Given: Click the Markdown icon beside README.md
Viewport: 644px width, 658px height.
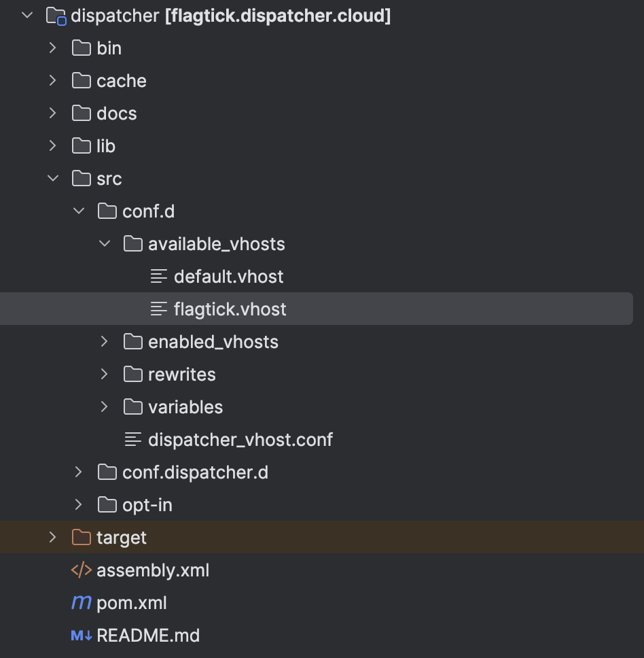Looking at the screenshot, I should pyautogui.click(x=82, y=636).
